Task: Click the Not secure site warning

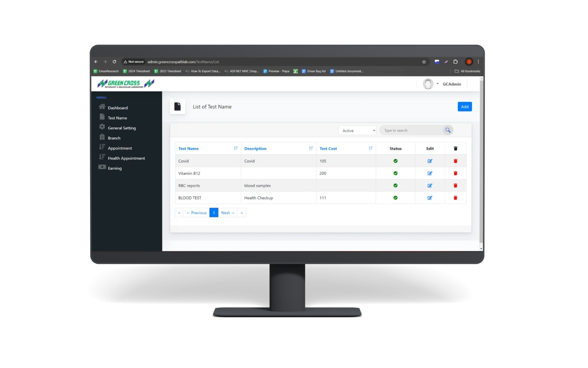Action: point(134,62)
